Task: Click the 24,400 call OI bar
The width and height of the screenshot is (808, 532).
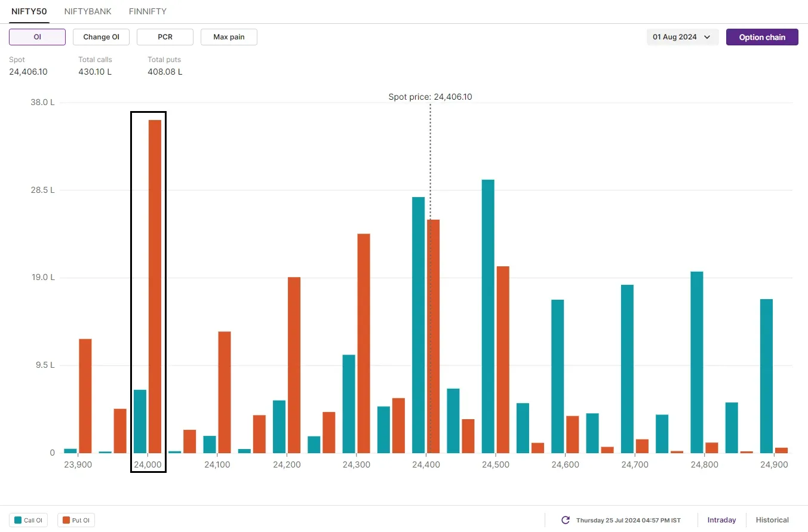Action: click(x=418, y=325)
